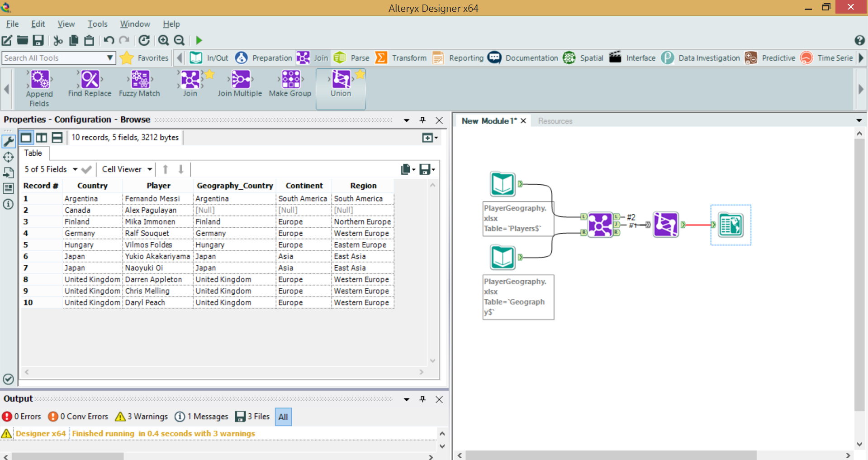This screenshot has height=460, width=868.
Task: Click the canvas horizontal scrollbar
Action: 611,455
